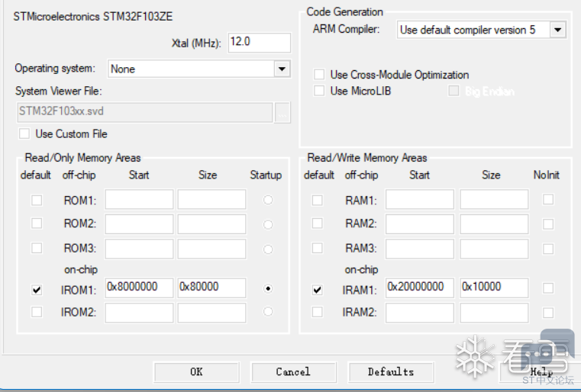
Task: Restore settings with Defaults button
Action: pos(391,372)
